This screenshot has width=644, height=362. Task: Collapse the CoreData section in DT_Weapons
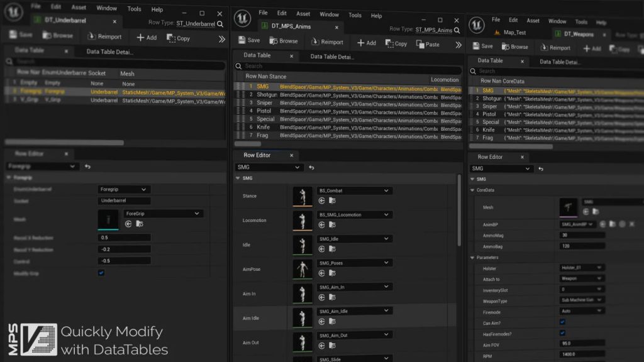[472, 190]
